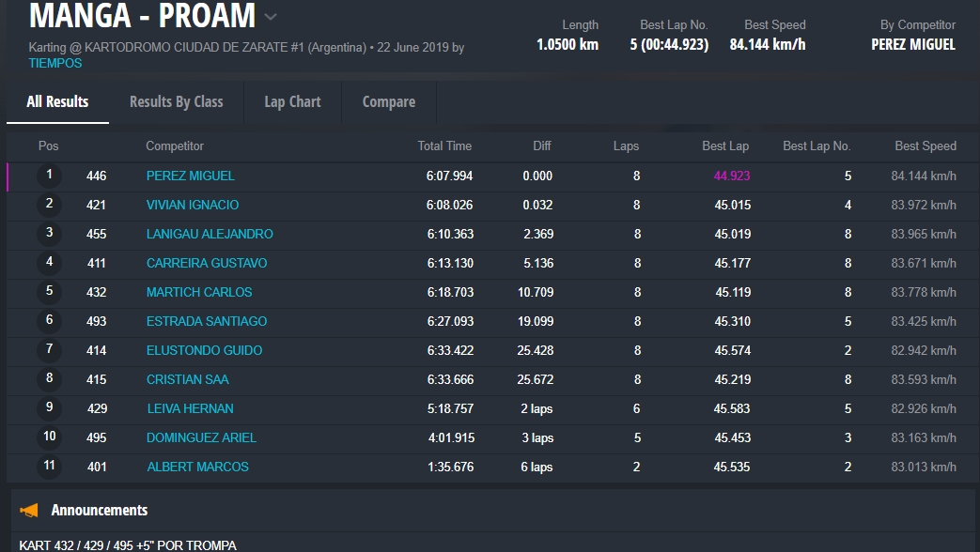
Task: Open DOMINGUEZ ARIEL competitor details
Action: (201, 437)
